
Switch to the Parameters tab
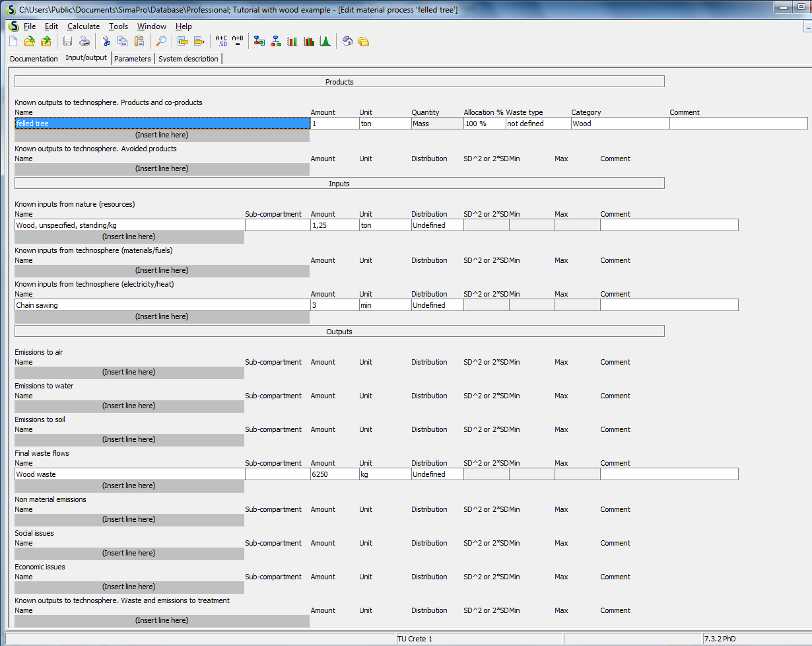pos(133,59)
